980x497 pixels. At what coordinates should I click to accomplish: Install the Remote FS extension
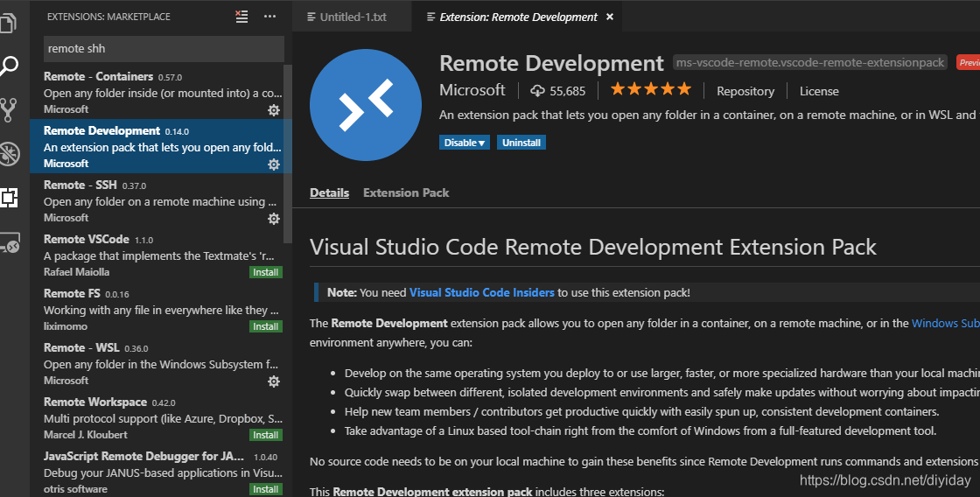tap(266, 327)
